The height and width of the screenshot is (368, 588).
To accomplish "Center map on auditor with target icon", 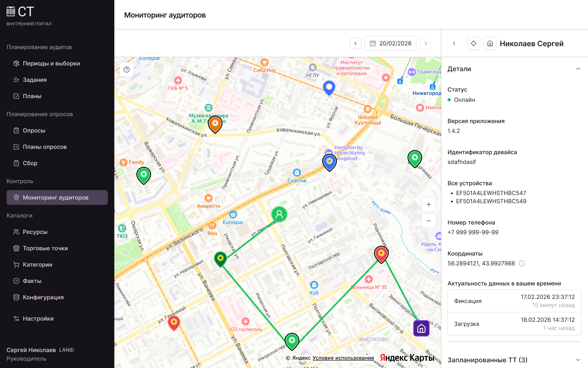I will pyautogui.click(x=474, y=43).
